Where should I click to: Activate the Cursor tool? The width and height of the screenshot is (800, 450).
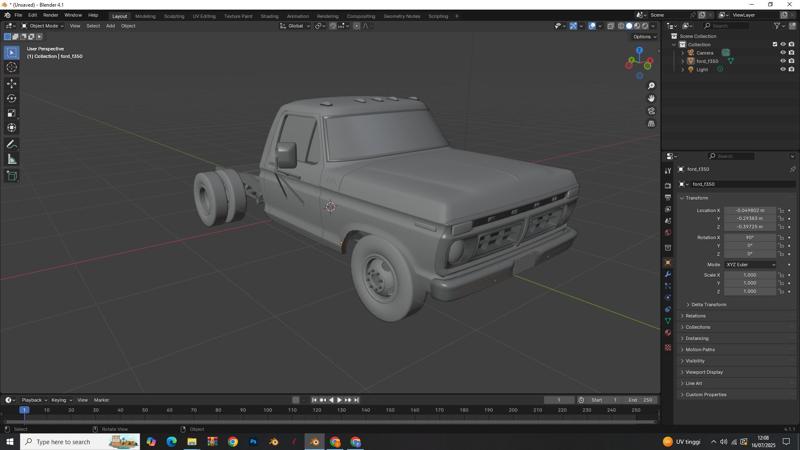[x=11, y=67]
